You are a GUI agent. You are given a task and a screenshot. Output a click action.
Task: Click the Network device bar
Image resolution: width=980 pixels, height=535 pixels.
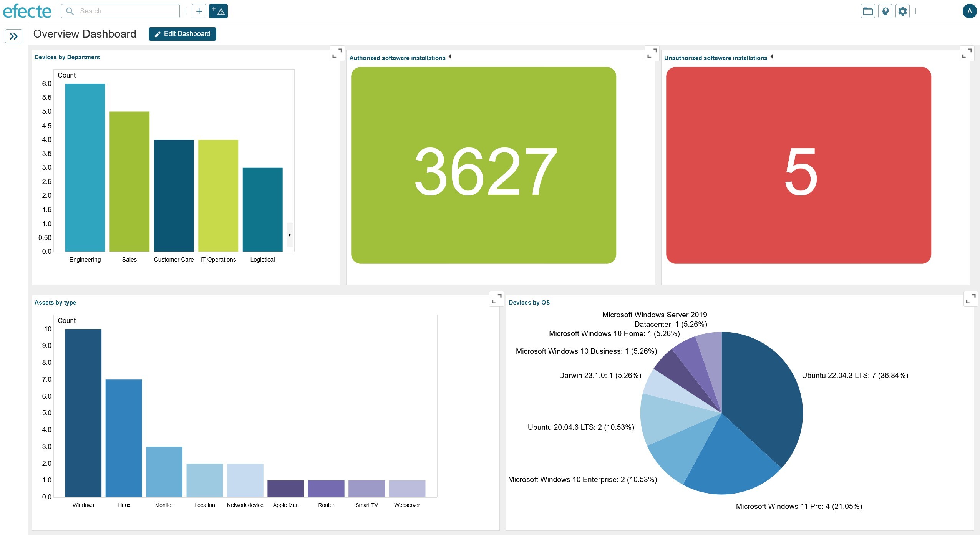[x=245, y=480]
